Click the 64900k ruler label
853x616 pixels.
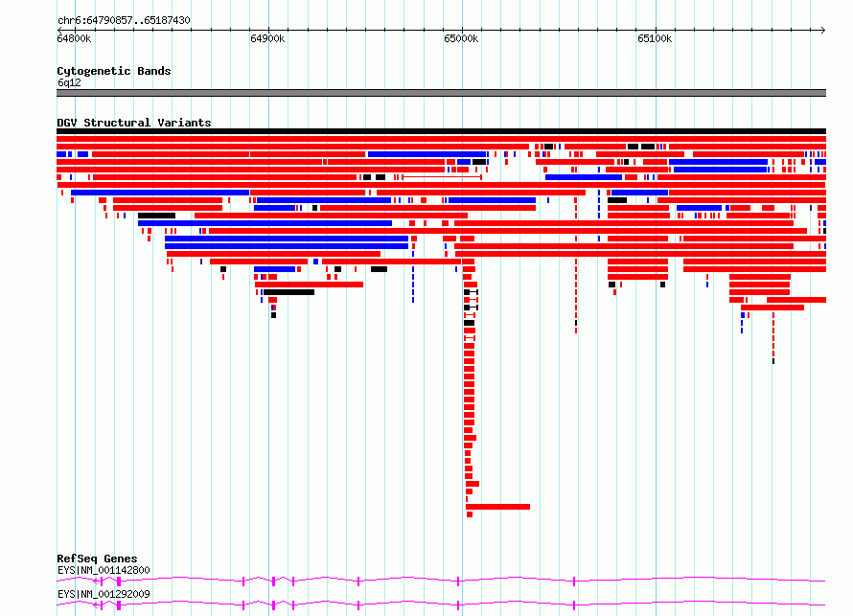point(267,38)
